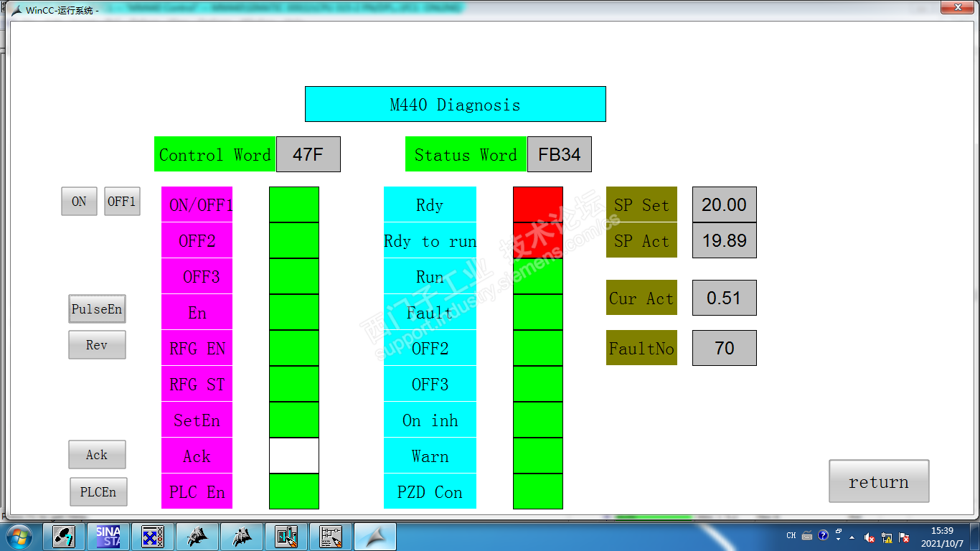
Task: Open the blue X grid taskbar icon
Action: click(153, 537)
